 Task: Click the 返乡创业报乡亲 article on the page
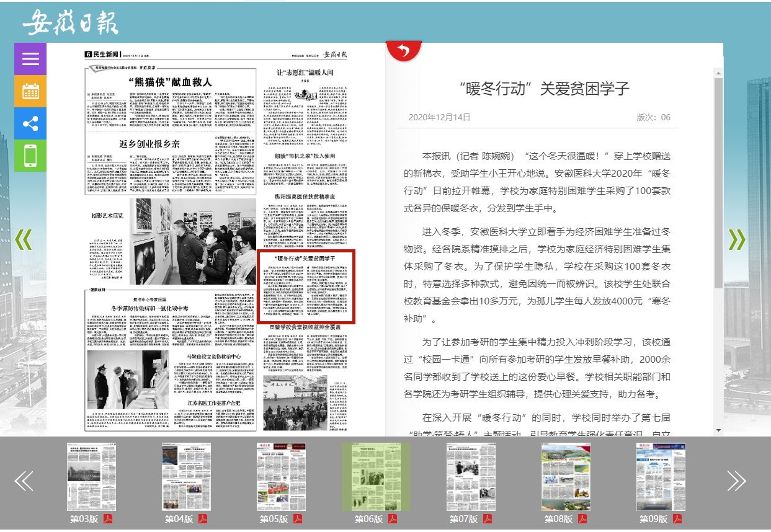(x=149, y=144)
